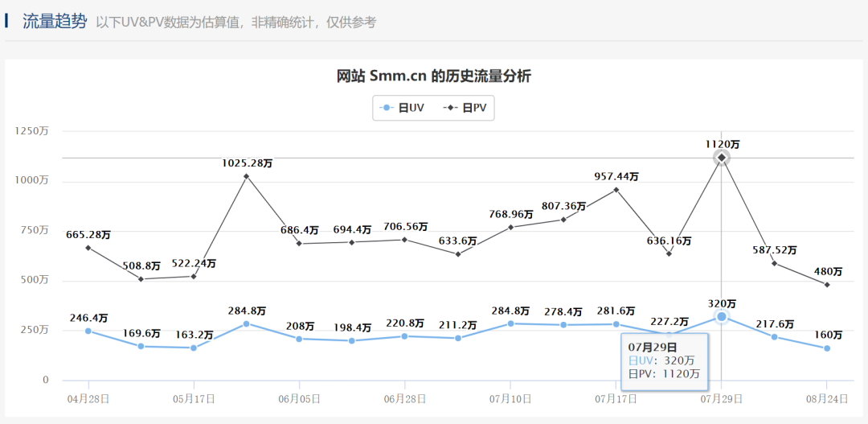The width and height of the screenshot is (868, 424).
Task: Click the 246.4万 UV value label
Action: pyautogui.click(x=88, y=319)
